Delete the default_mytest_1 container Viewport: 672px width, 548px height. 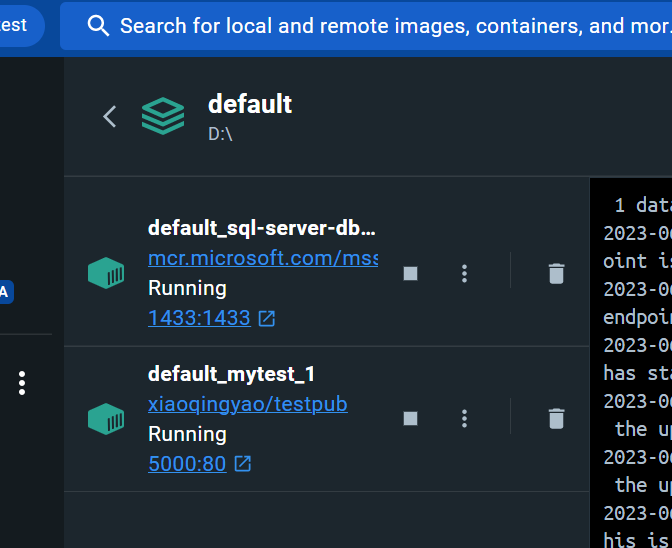click(x=556, y=419)
